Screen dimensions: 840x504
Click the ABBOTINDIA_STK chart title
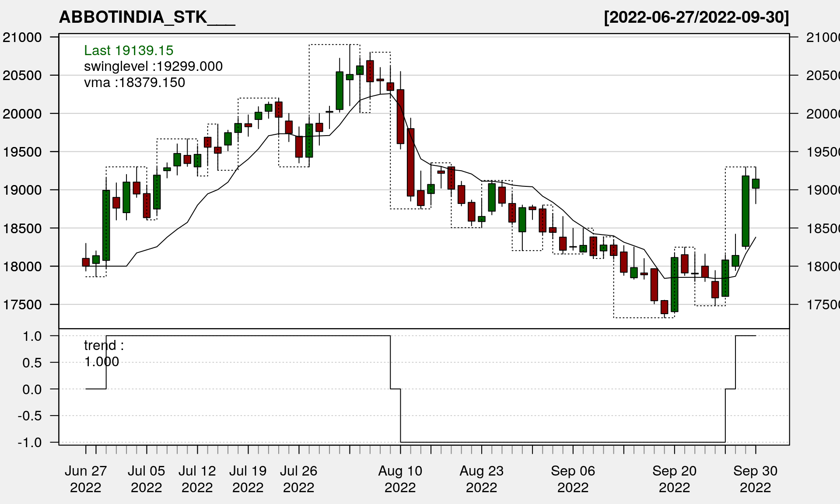pyautogui.click(x=147, y=17)
